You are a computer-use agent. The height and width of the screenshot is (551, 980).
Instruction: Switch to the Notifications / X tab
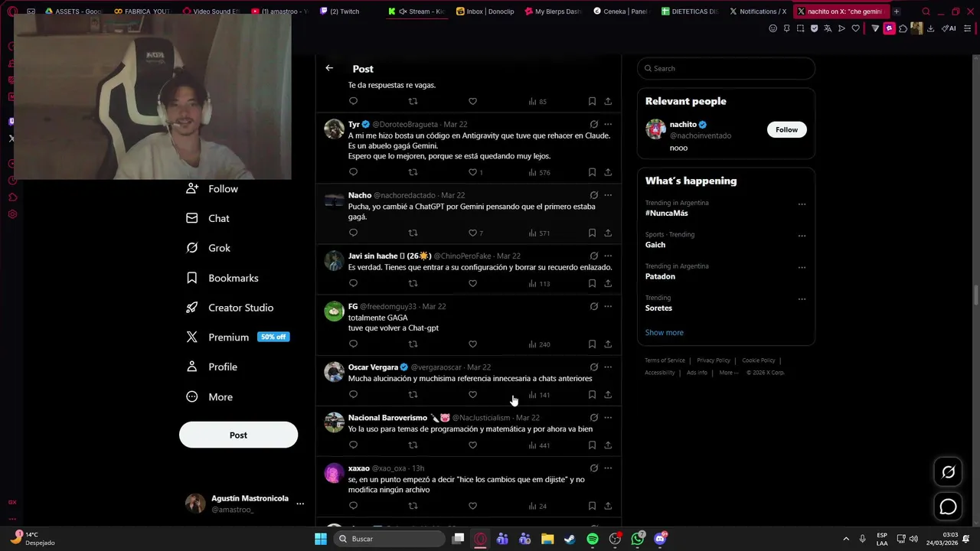click(758, 11)
